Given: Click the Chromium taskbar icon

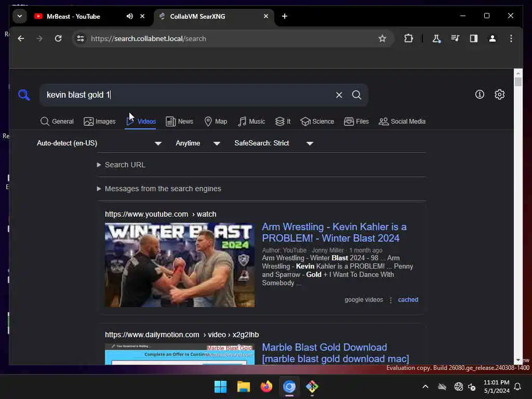Looking at the screenshot, I should [x=289, y=387].
